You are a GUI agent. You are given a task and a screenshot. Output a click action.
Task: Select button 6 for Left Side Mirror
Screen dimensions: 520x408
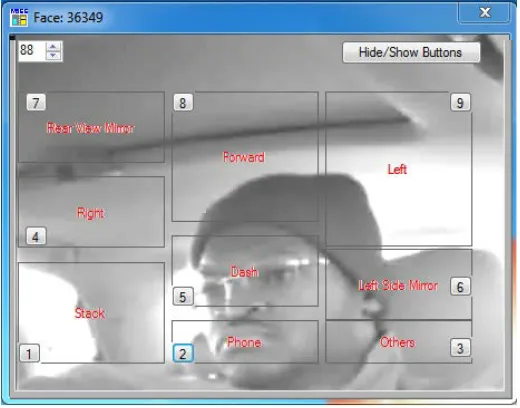pyautogui.click(x=460, y=286)
